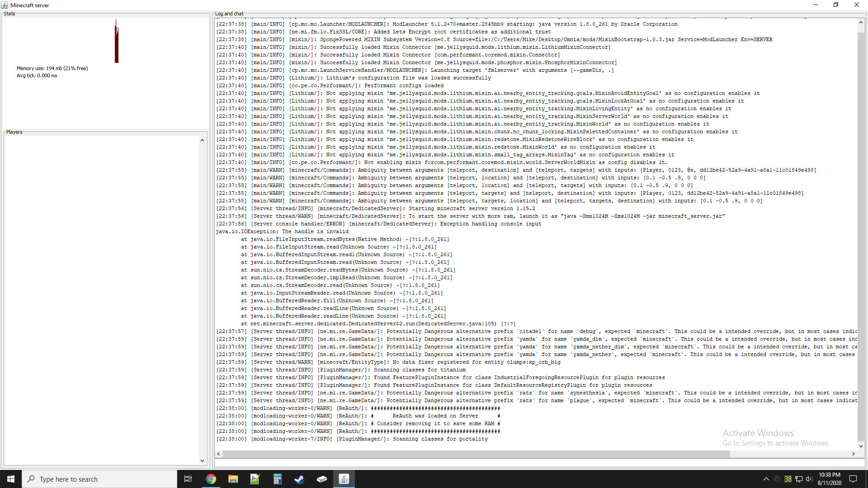Open Task View from taskbar

coord(188,479)
